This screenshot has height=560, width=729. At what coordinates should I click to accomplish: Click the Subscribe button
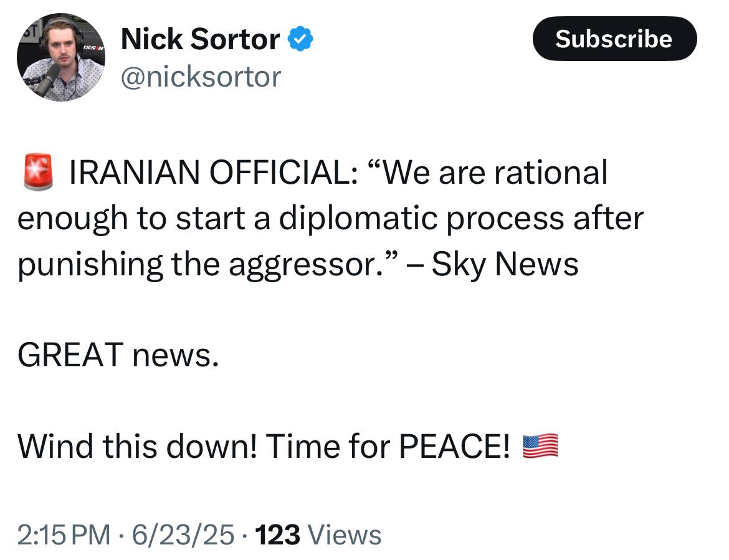pyautogui.click(x=614, y=39)
